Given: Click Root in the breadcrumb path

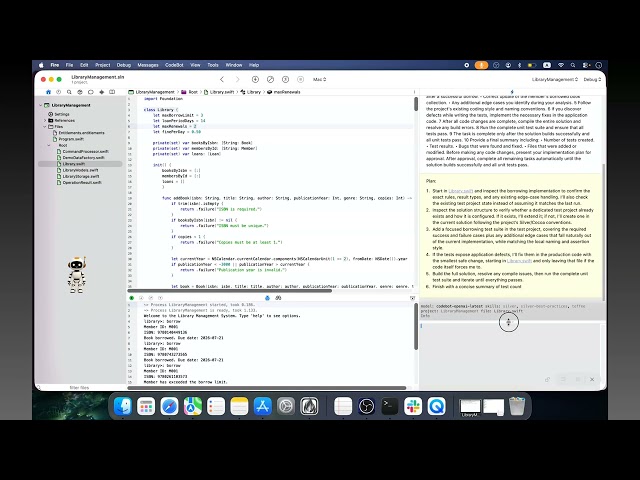Looking at the screenshot, I should 190,92.
